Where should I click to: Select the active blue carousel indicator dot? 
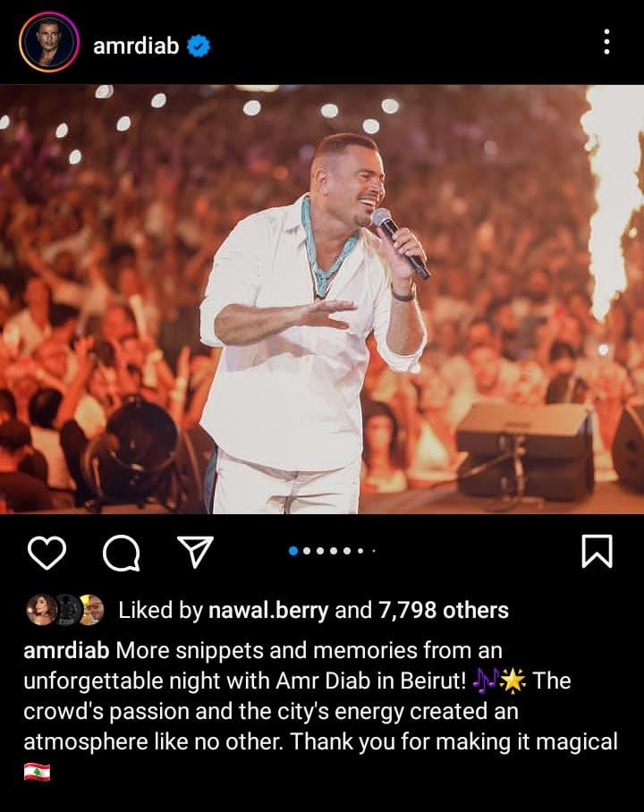click(293, 551)
